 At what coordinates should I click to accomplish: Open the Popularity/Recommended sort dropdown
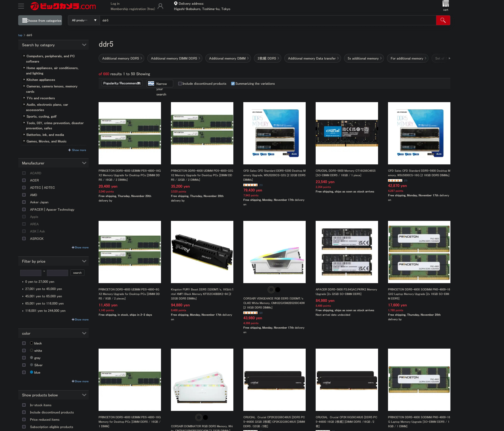tap(122, 83)
